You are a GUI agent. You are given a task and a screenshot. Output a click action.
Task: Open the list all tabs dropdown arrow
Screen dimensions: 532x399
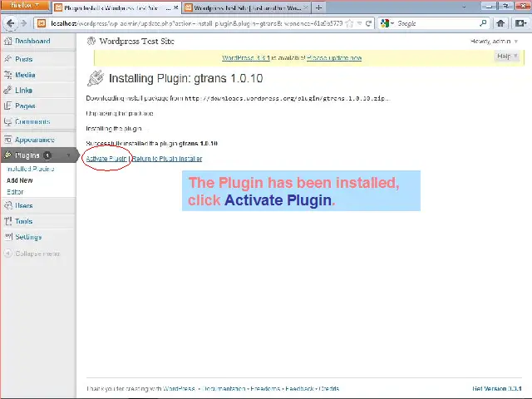tap(464, 7)
